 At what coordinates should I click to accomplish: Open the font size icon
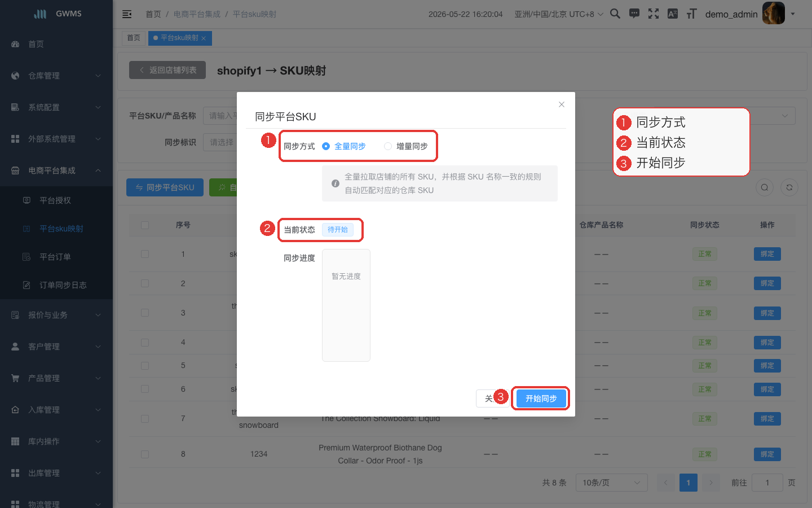[692, 14]
